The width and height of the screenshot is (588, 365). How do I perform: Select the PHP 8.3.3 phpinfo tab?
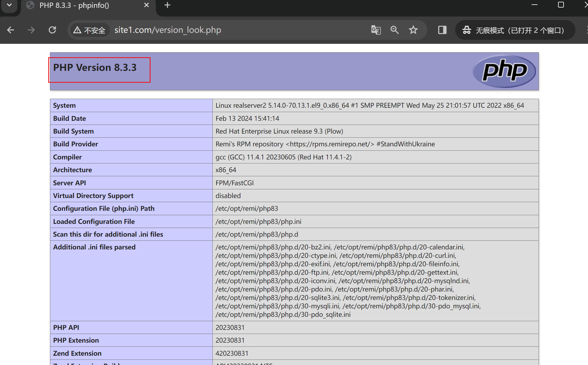[x=74, y=5]
